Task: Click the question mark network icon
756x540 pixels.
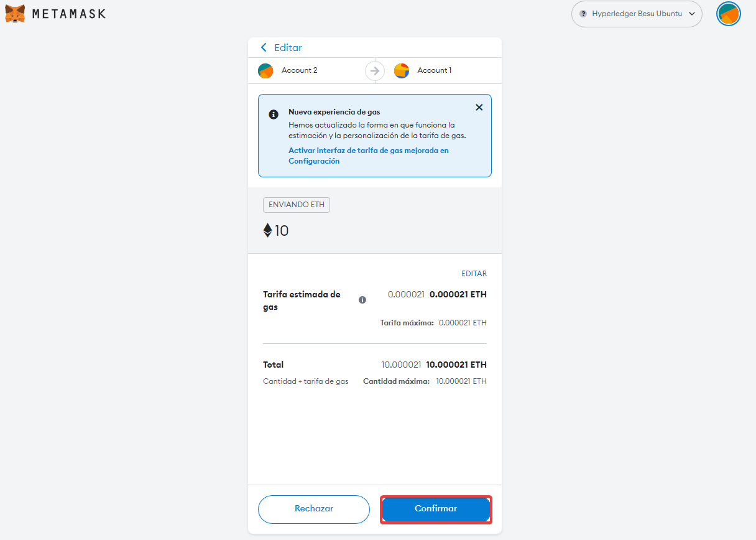Action: pos(583,14)
